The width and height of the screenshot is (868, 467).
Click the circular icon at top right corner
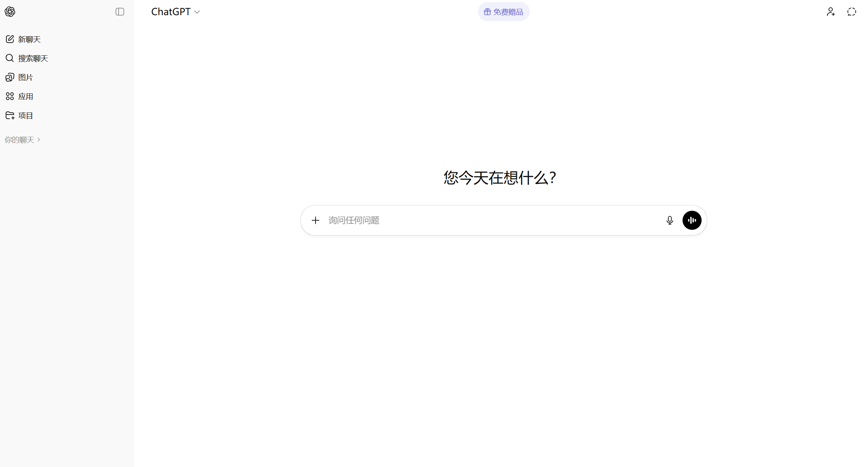852,12
